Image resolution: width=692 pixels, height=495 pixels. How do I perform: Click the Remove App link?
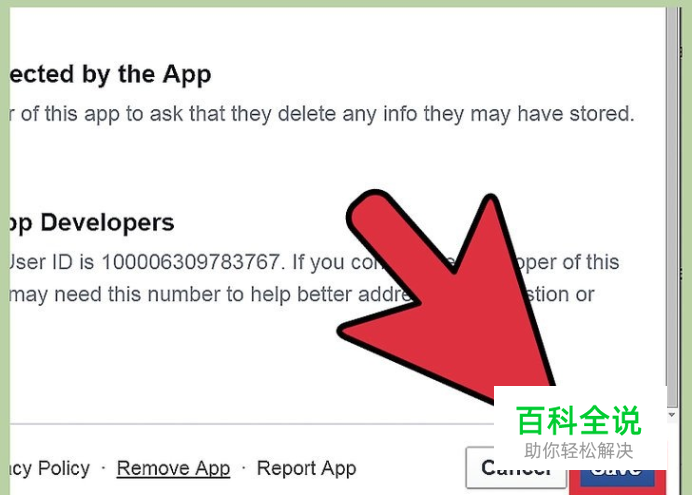coord(173,468)
